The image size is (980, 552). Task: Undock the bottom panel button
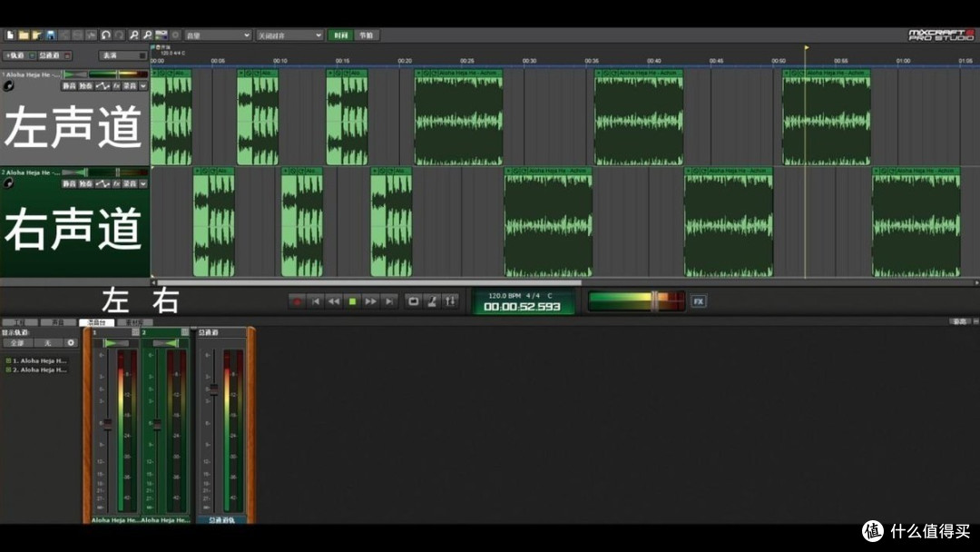960,321
